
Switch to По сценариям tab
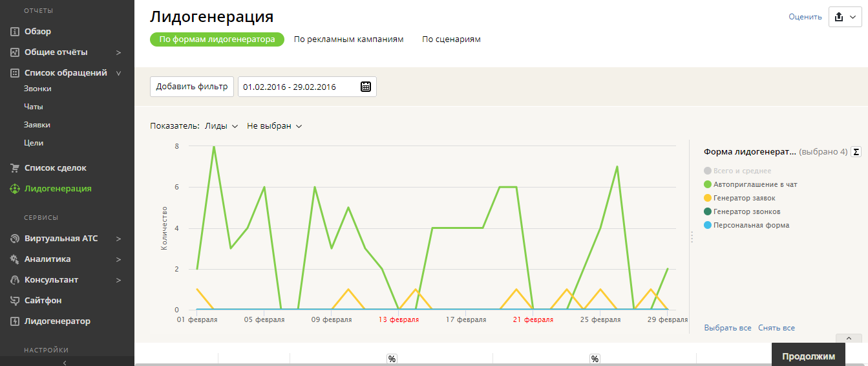[451, 39]
